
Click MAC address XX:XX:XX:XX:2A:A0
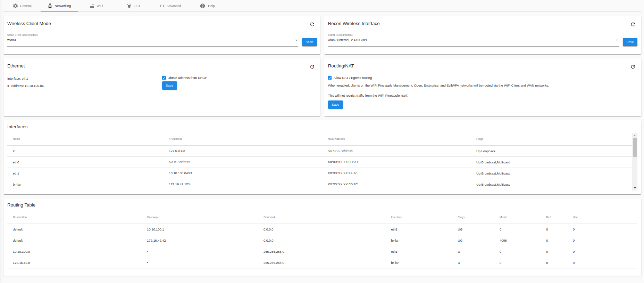(343, 173)
